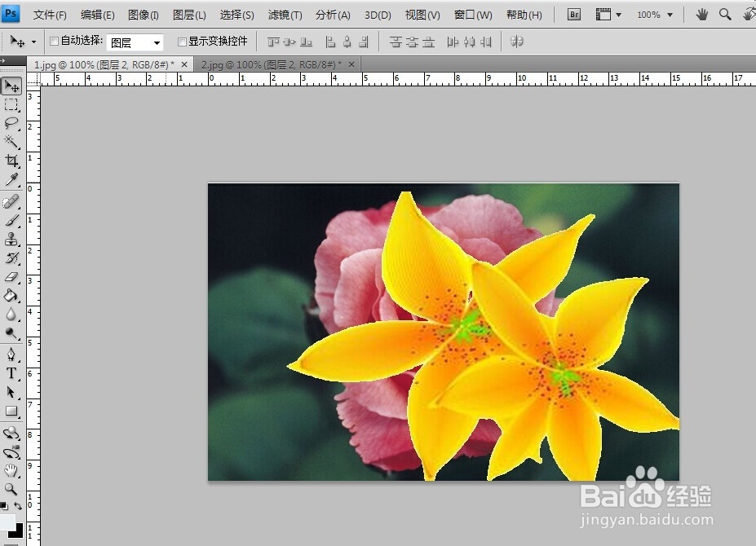Select the History Brush tool
Viewport: 756px width, 546px height.
pyautogui.click(x=11, y=258)
